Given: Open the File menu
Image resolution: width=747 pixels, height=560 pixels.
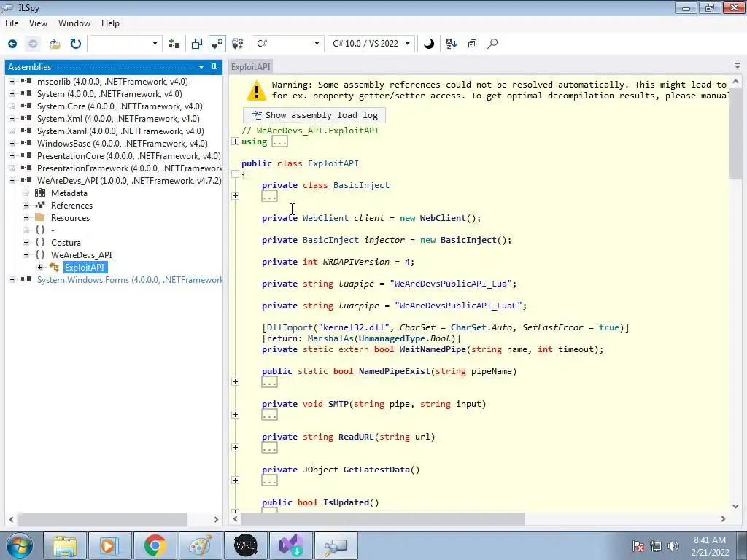Looking at the screenshot, I should coord(12,23).
